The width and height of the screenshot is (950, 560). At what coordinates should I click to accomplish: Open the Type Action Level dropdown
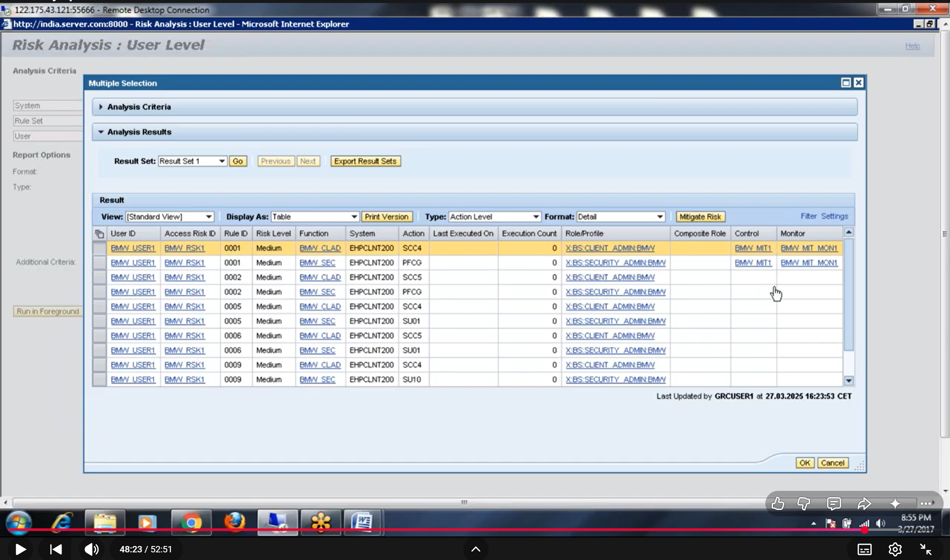536,217
